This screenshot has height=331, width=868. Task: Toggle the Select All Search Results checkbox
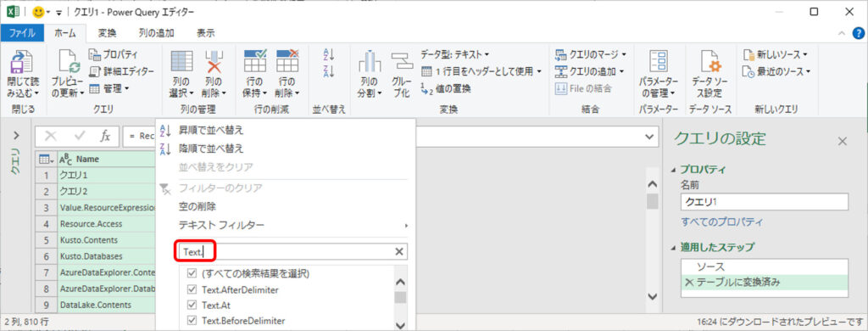(x=192, y=273)
